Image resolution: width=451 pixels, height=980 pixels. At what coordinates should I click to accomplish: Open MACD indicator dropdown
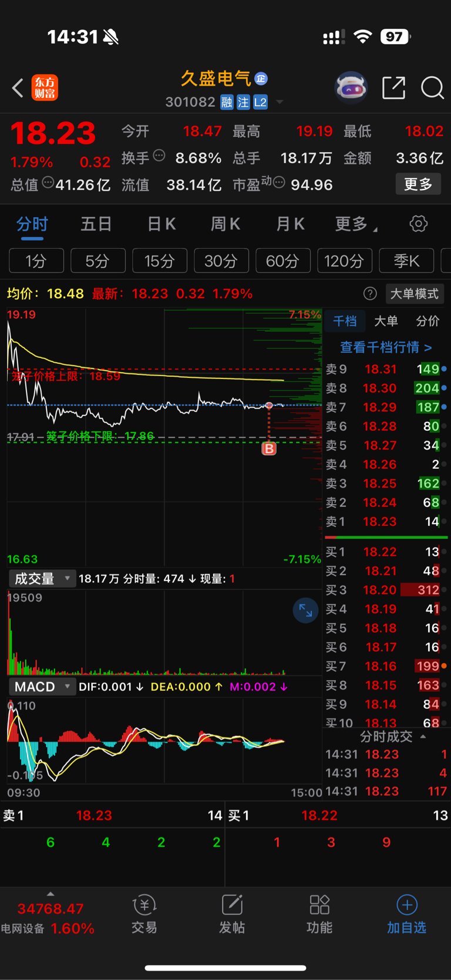point(42,687)
